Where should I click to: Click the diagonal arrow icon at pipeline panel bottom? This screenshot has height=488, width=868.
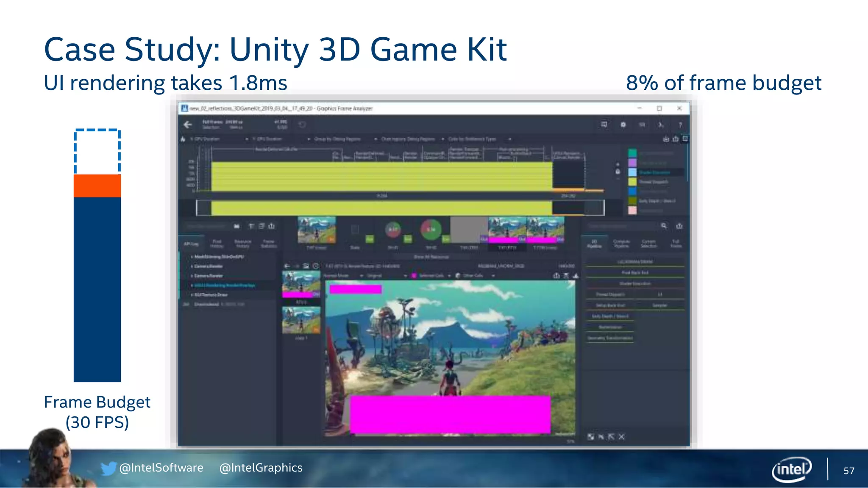pyautogui.click(x=611, y=437)
